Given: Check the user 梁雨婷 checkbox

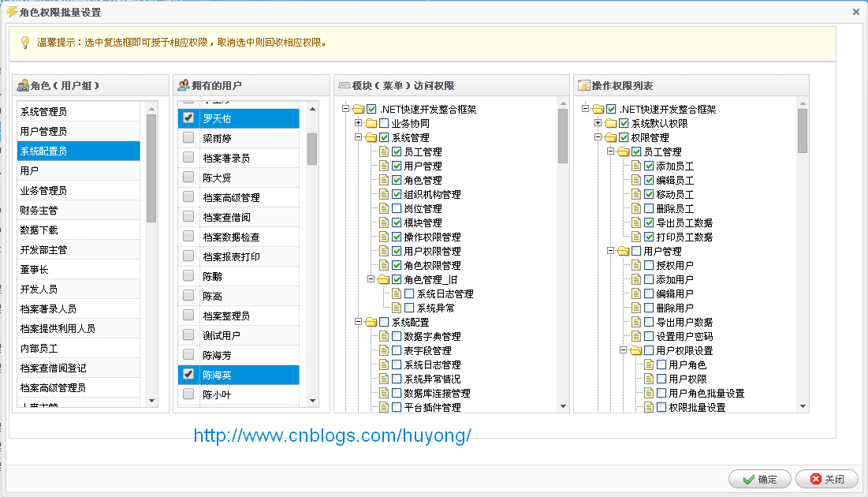Looking at the screenshot, I should point(188,137).
